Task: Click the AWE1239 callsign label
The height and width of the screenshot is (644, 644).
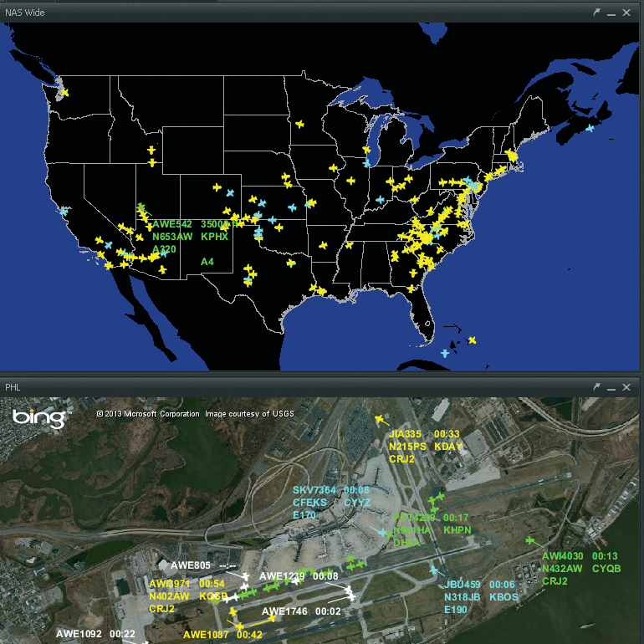Action: [x=282, y=576]
